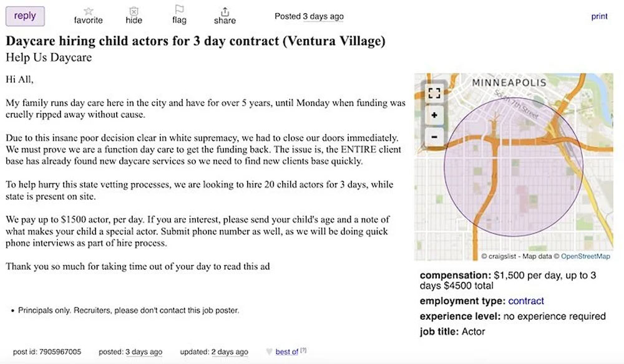Click the reply button

point(25,16)
